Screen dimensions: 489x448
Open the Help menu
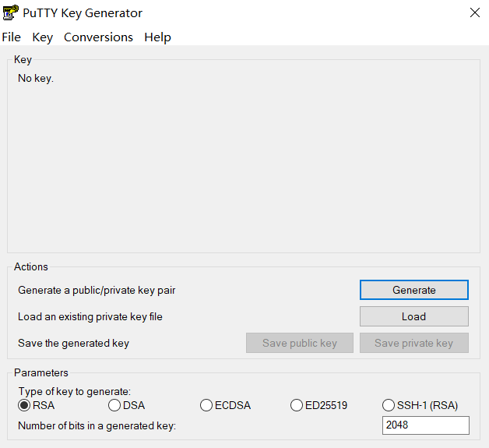(157, 37)
